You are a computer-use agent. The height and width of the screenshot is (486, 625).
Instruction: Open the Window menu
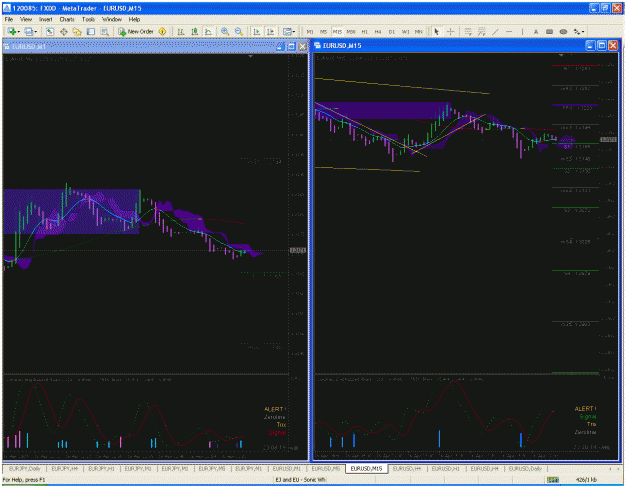tap(112, 19)
